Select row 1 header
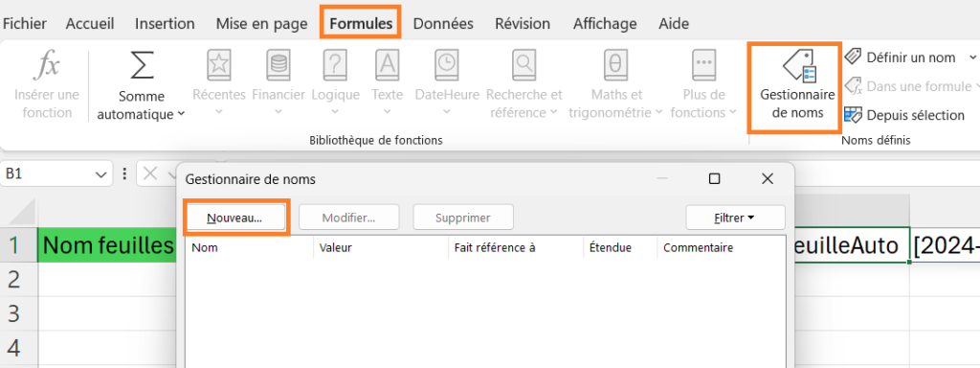Image resolution: width=980 pixels, height=368 pixels. 19,246
